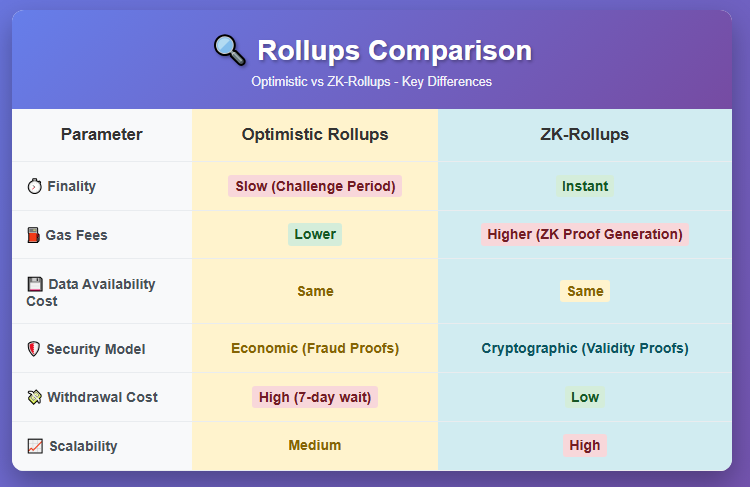Click the "Higher (ZK Proof Generation)" badge
Screen dimensions: 750x487
[585, 234]
